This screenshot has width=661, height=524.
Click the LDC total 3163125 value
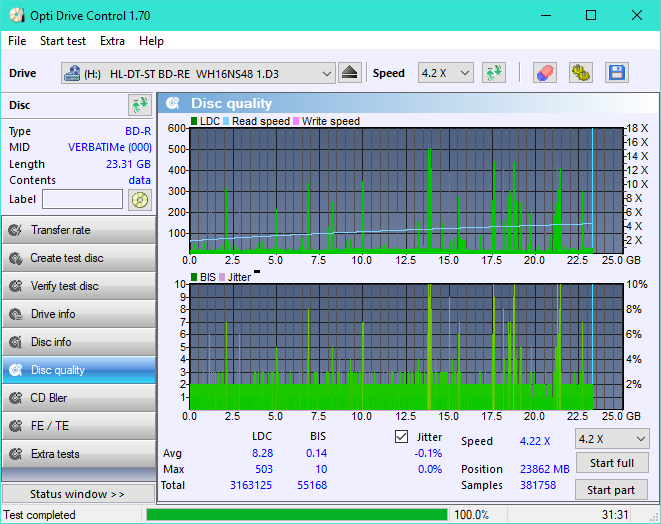pos(251,485)
